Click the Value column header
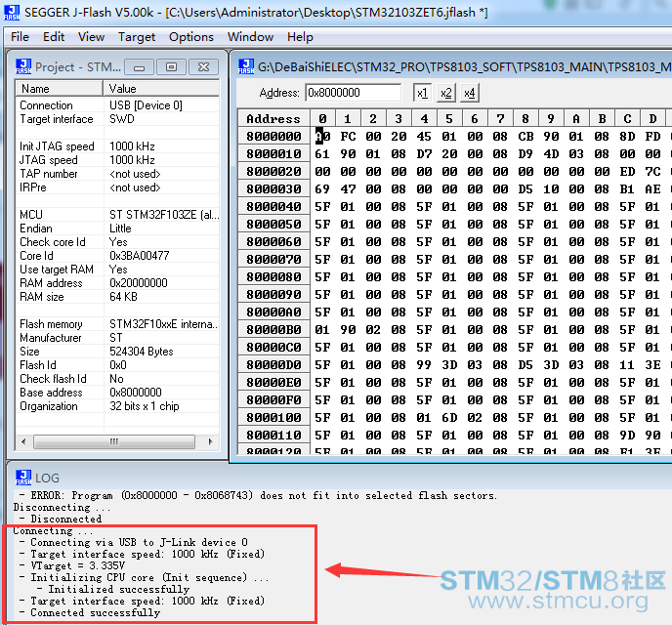Image resolution: width=672 pixels, height=625 pixels. 161,89
